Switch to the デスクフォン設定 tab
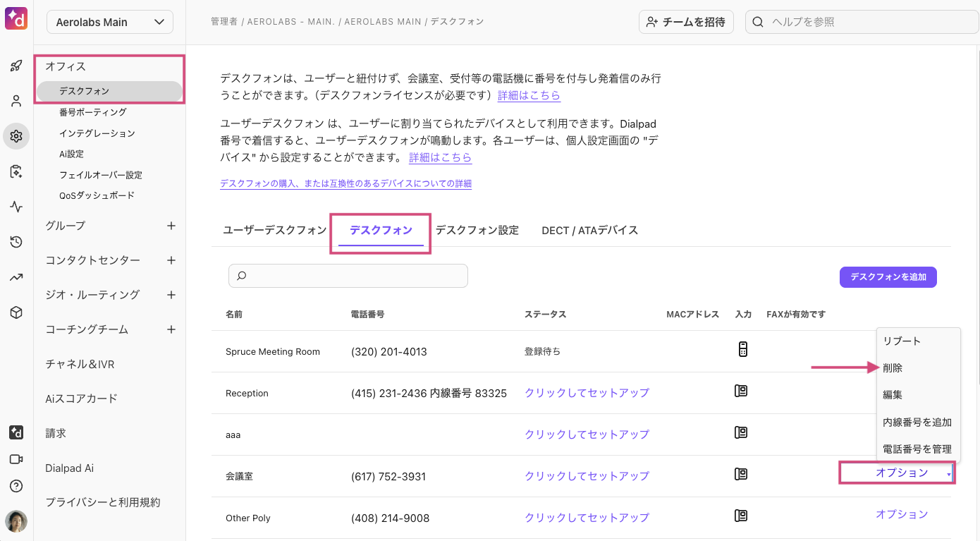 (477, 230)
